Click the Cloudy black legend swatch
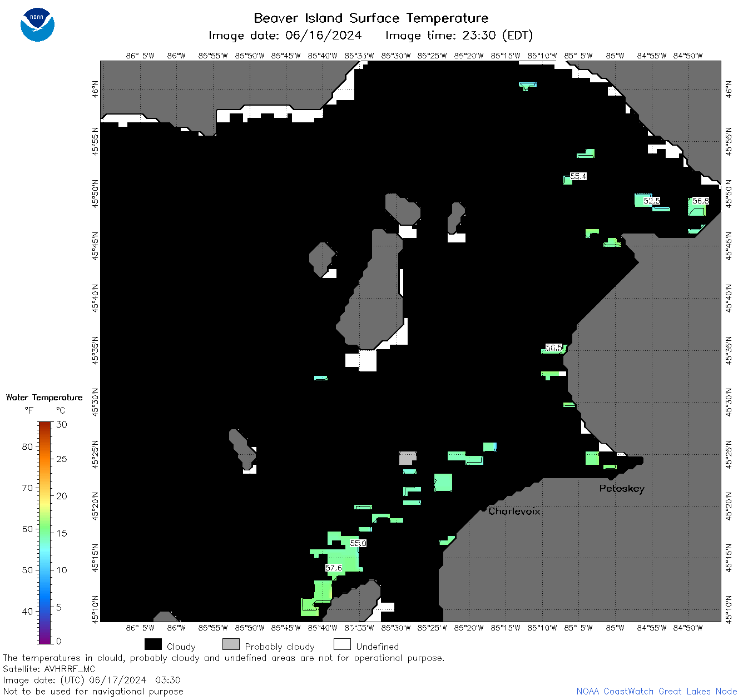Viewport: 743px width, 700px height. [x=153, y=644]
